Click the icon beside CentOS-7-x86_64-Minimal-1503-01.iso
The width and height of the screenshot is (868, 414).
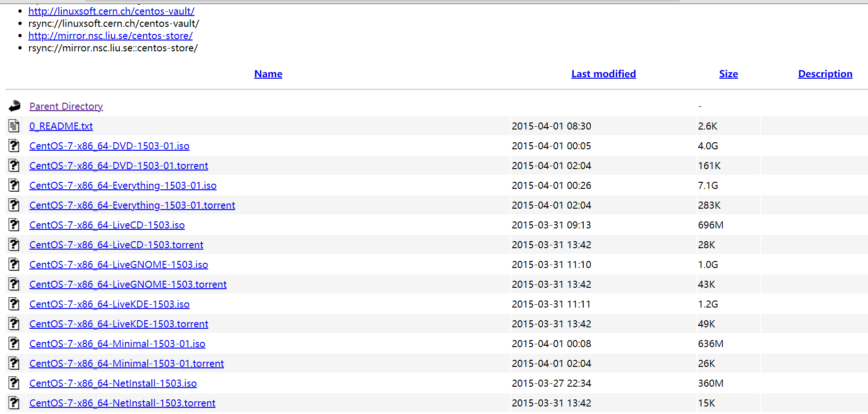pos(14,343)
